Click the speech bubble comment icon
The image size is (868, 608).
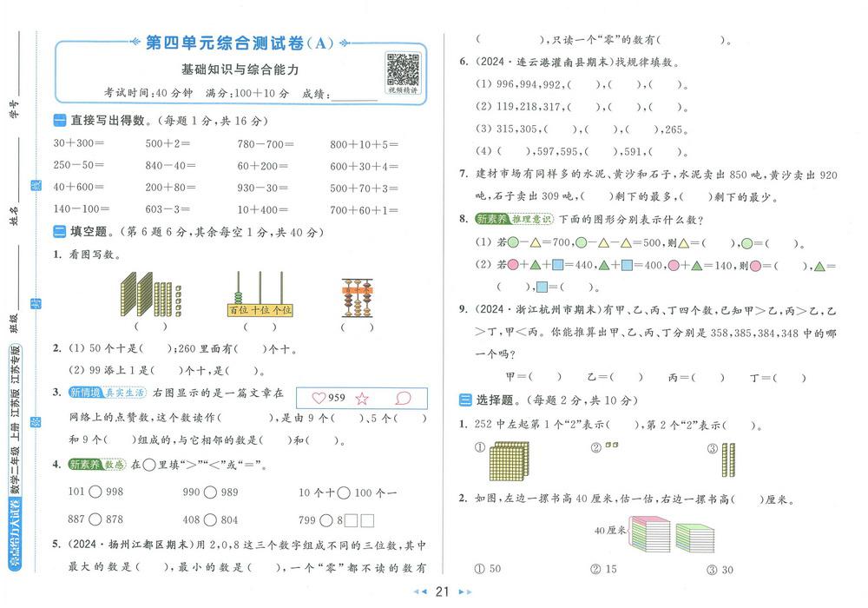tap(403, 399)
